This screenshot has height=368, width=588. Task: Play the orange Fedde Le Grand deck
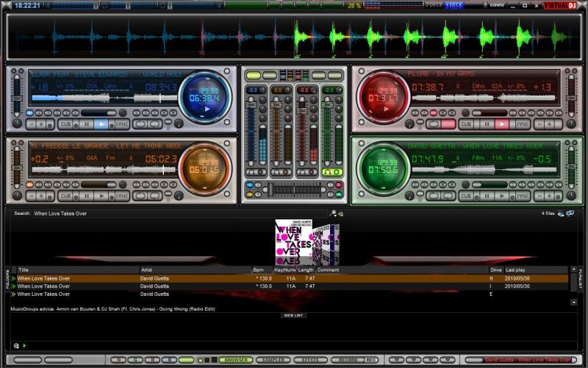pyautogui.click(x=101, y=196)
